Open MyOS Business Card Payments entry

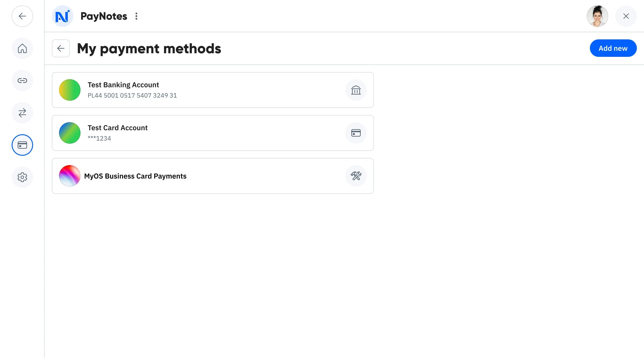click(212, 176)
